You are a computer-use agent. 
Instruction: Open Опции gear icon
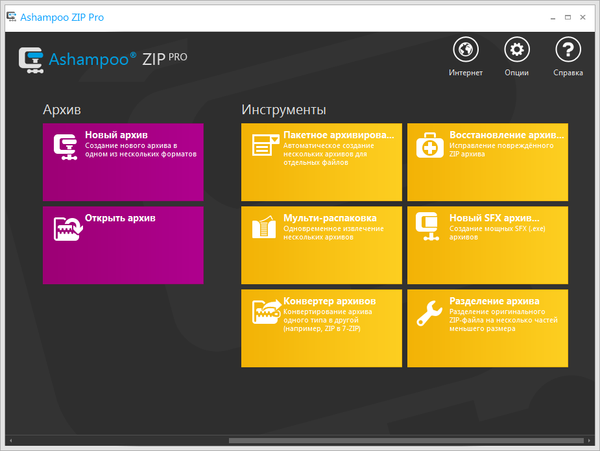click(517, 51)
